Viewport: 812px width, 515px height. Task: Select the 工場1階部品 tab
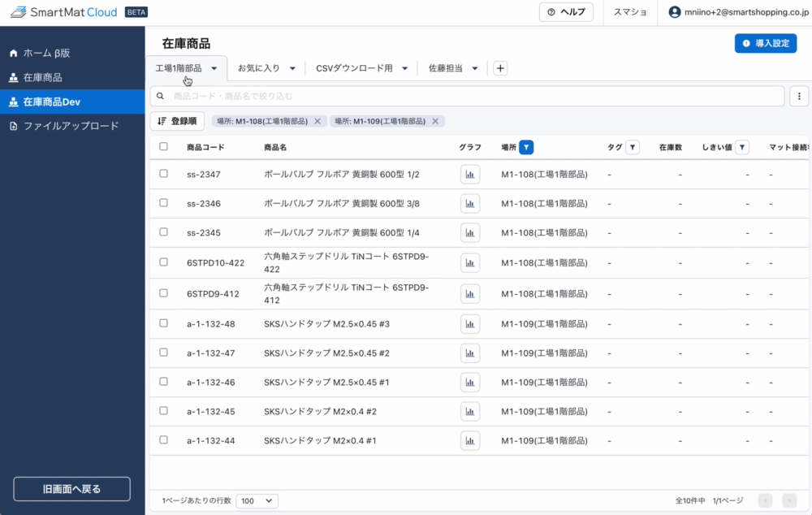click(179, 68)
